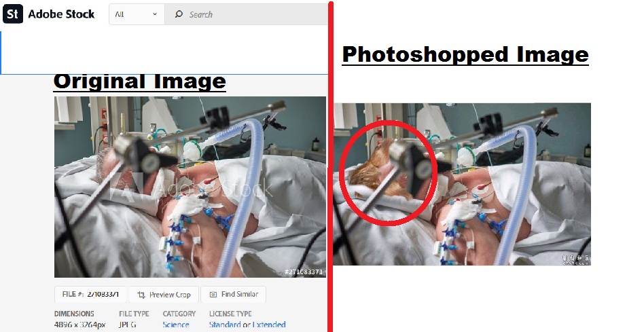Click the Original Image heading
This screenshot has height=332, width=644.
(140, 82)
